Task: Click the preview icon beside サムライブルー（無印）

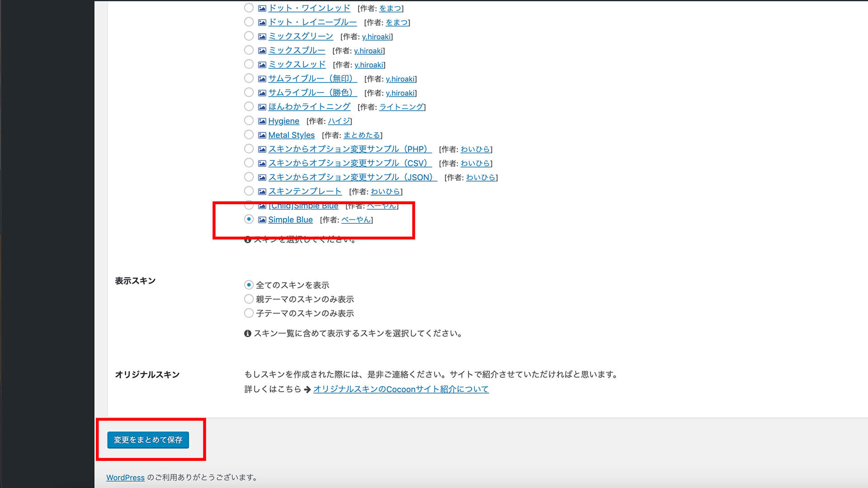Action: [x=262, y=79]
